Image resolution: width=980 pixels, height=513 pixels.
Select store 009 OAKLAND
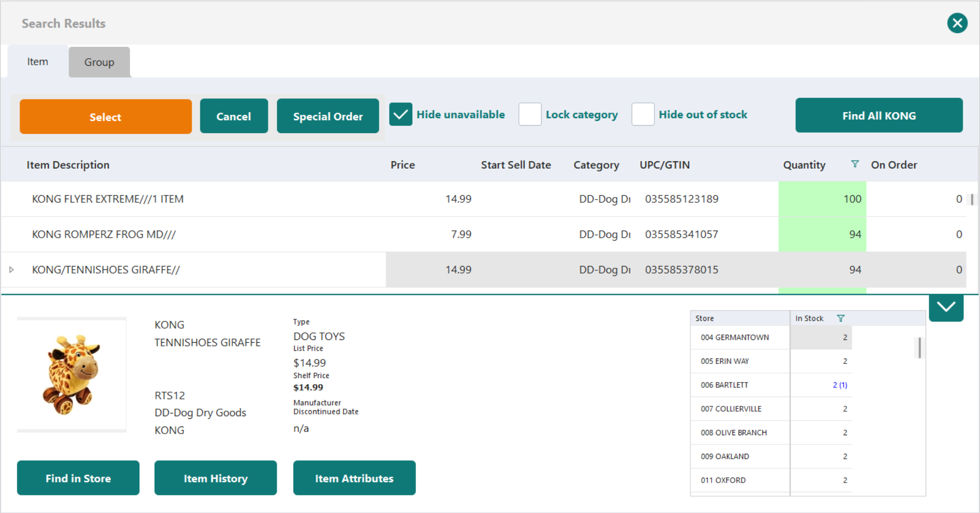[725, 456]
